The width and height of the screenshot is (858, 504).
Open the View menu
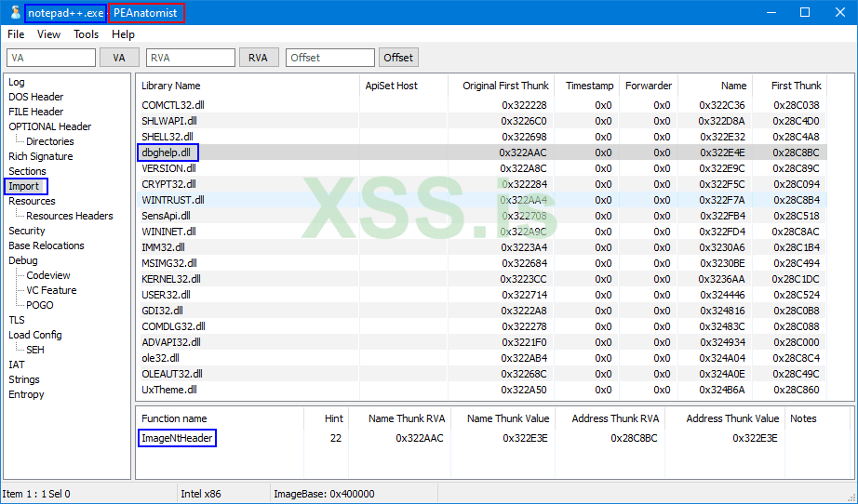coord(48,33)
